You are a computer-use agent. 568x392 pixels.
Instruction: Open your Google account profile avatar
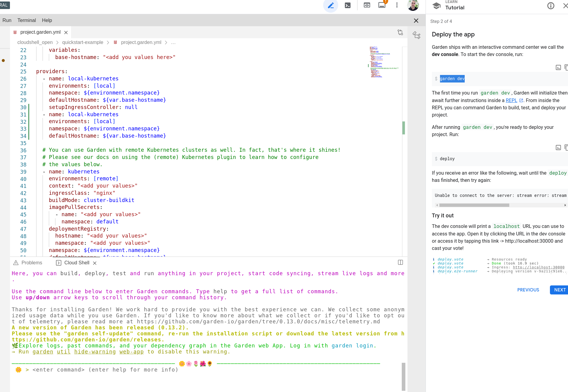coord(413,5)
